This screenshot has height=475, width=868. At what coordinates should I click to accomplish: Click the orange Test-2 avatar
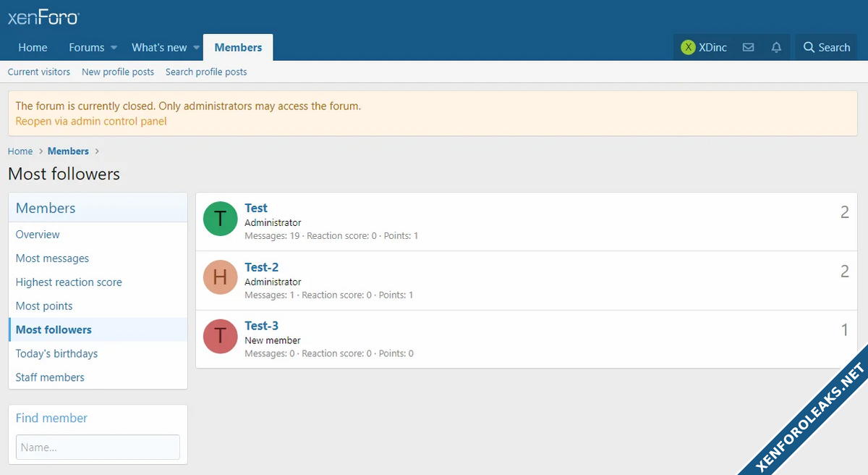click(x=221, y=277)
